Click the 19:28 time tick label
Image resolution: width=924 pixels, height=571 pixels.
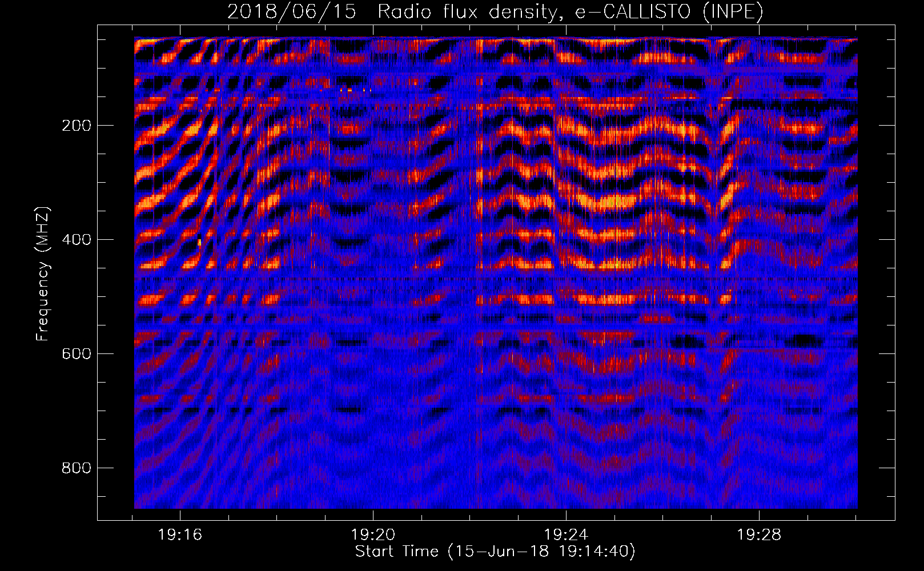pos(759,535)
